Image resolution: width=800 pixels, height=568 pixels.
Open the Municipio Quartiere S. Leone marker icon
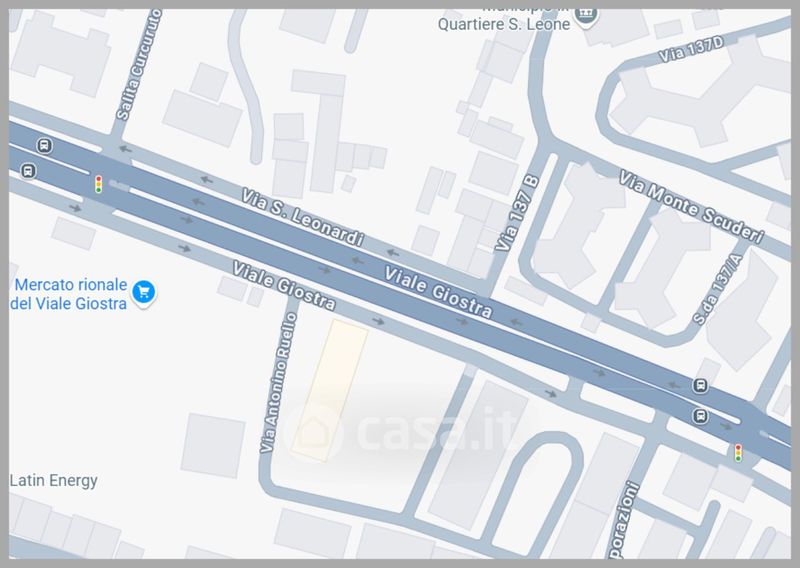585,16
